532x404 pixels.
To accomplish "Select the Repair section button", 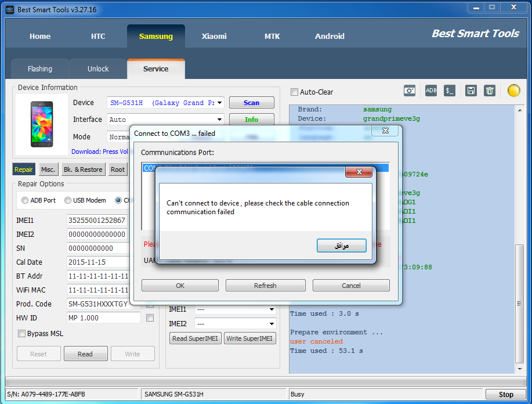I will [x=23, y=169].
